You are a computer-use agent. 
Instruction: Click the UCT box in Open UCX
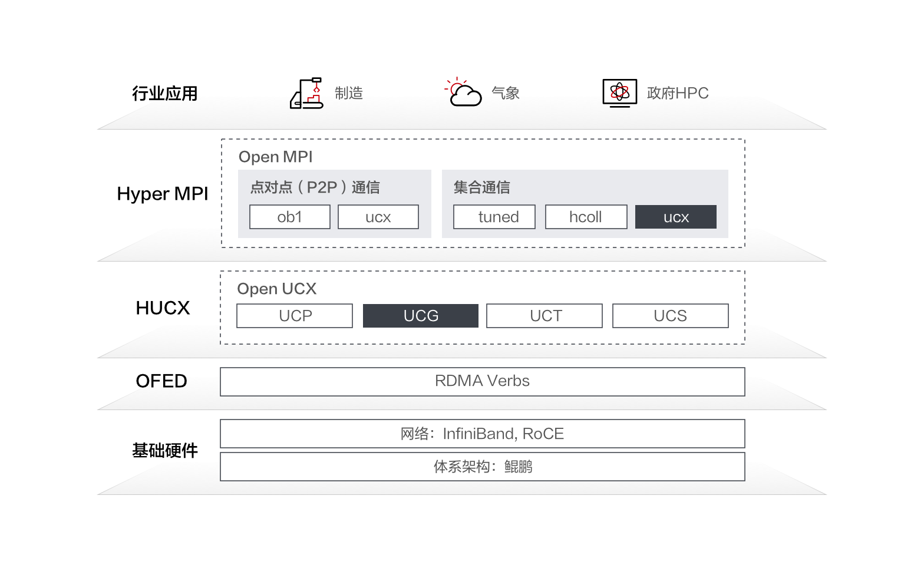pyautogui.click(x=544, y=316)
